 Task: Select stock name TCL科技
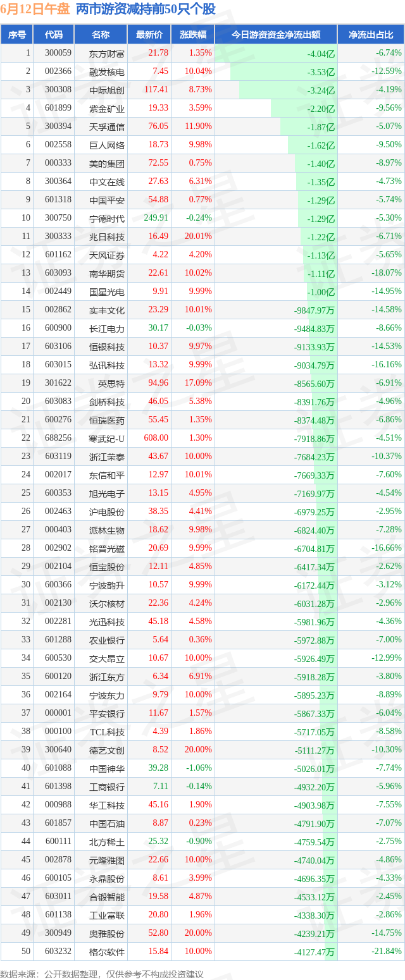108,732
